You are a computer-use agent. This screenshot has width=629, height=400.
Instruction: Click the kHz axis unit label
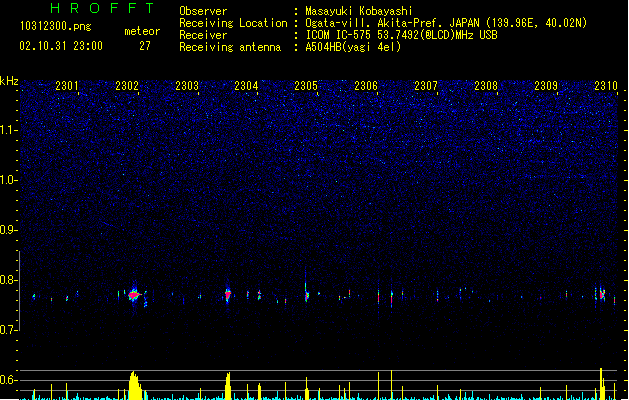[9, 81]
